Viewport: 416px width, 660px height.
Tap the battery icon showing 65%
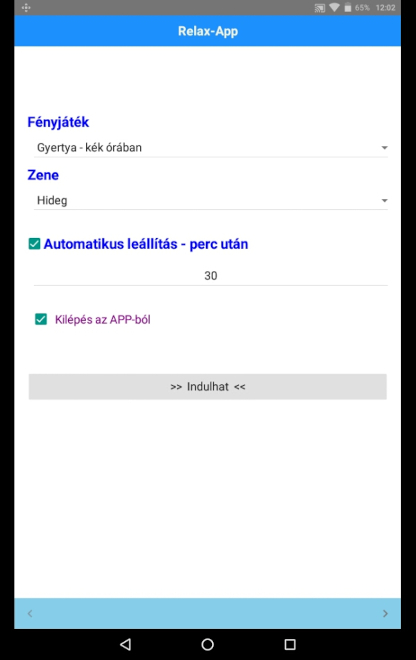coord(348,8)
